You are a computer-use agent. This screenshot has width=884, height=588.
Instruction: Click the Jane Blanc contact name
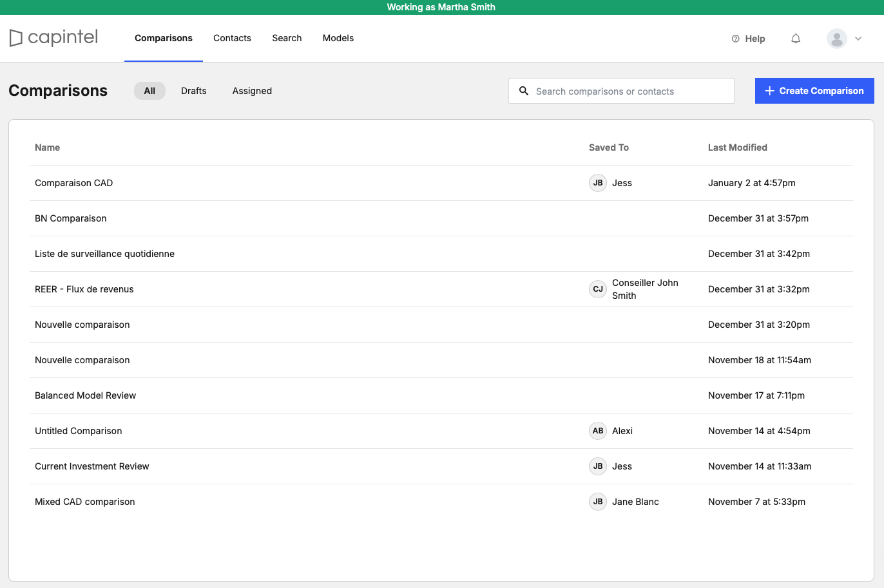click(x=635, y=502)
